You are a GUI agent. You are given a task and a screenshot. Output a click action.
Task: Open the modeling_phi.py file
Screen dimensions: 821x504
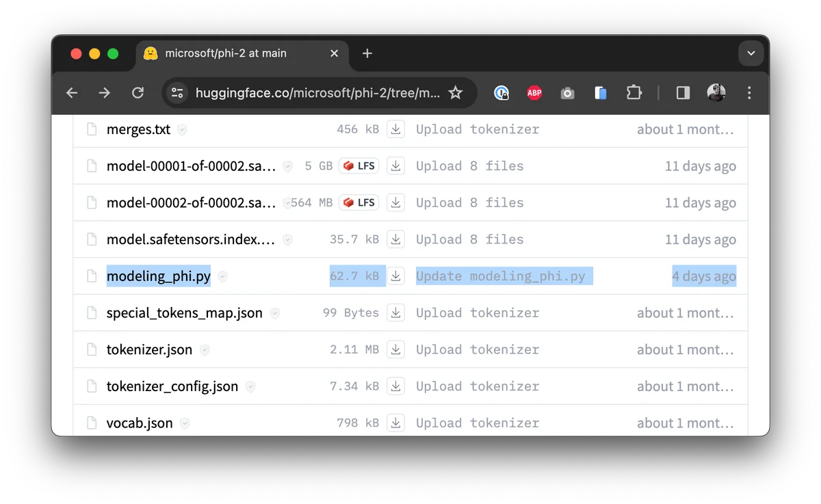(159, 276)
